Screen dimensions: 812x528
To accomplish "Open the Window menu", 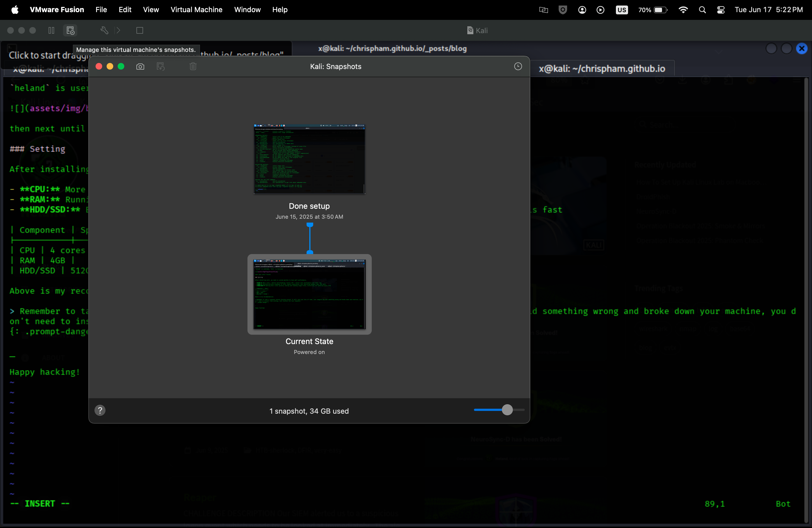I will [247, 10].
